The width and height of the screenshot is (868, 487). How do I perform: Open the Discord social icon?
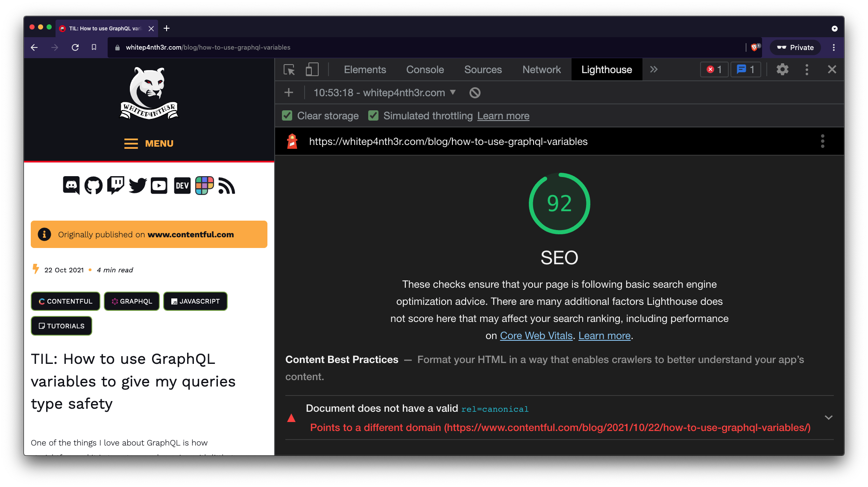(71, 186)
